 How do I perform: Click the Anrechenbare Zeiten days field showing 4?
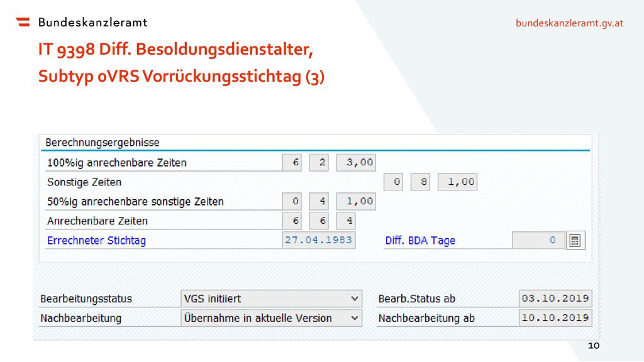[346, 221]
